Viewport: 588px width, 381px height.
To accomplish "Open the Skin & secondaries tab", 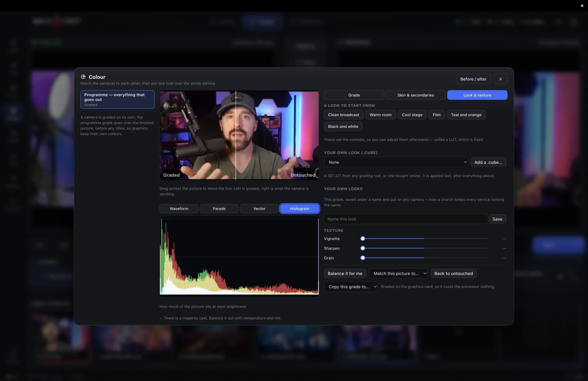I will pos(416,95).
